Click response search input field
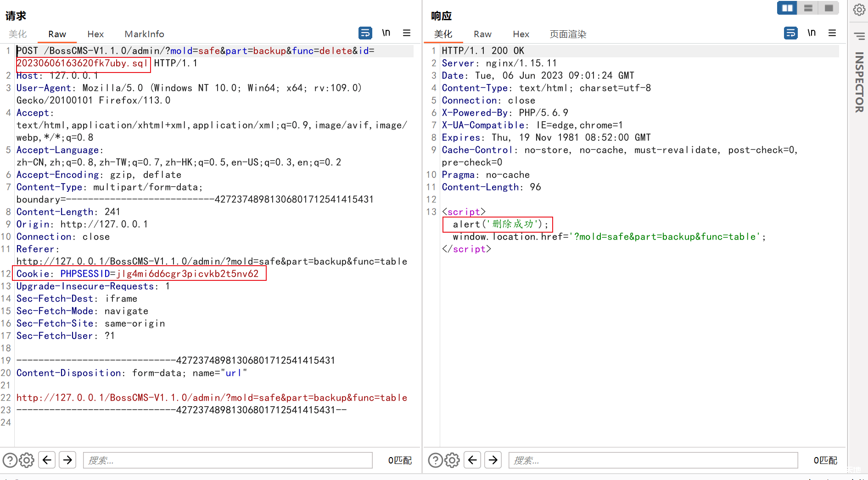868x480 pixels. click(653, 460)
